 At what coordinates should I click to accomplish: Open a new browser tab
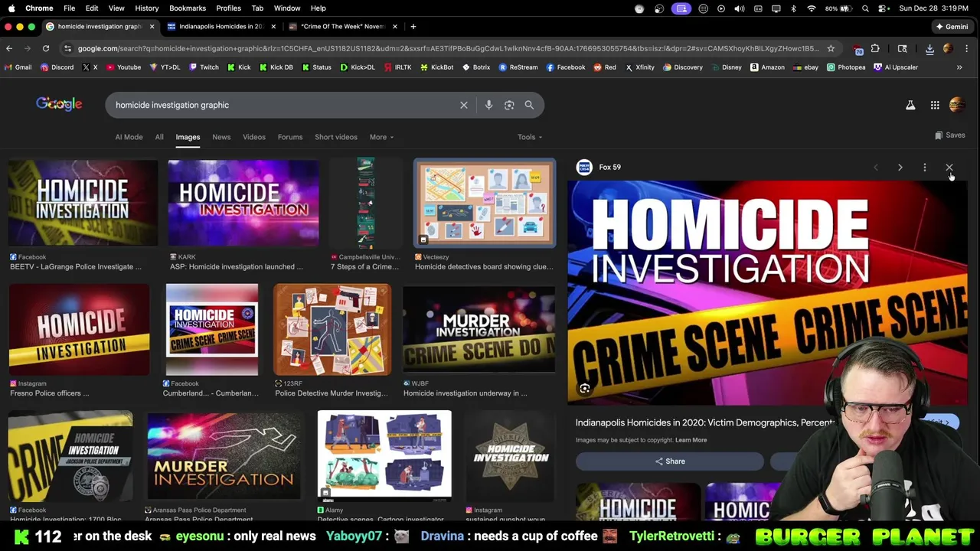tap(413, 26)
